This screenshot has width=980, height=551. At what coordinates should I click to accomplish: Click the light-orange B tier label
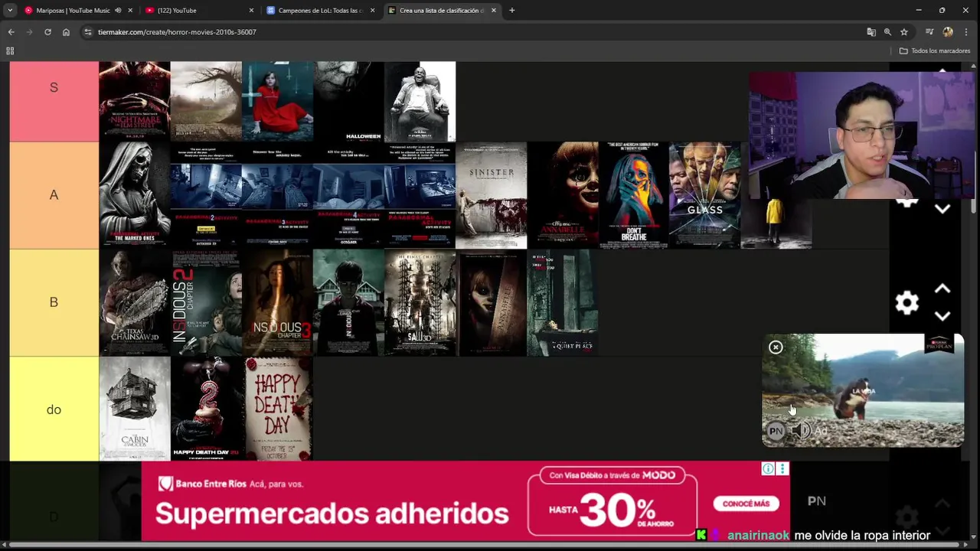click(x=54, y=302)
